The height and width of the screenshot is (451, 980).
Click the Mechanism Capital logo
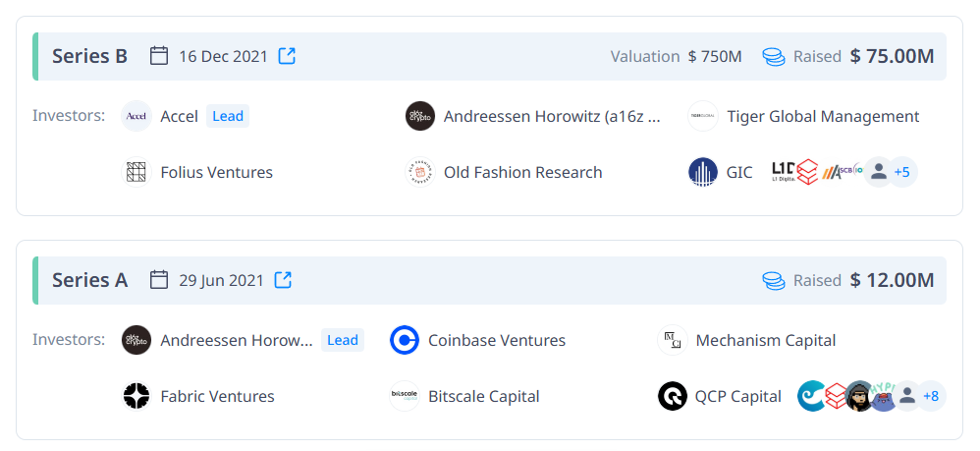coord(673,340)
